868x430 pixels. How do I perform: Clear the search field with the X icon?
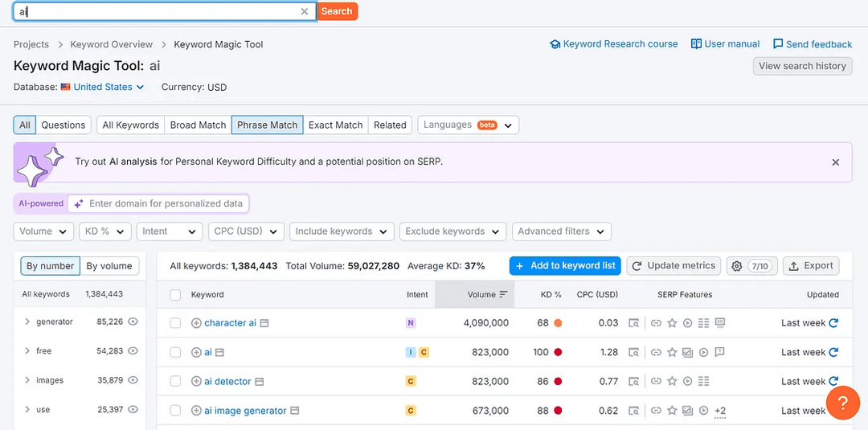(x=305, y=11)
